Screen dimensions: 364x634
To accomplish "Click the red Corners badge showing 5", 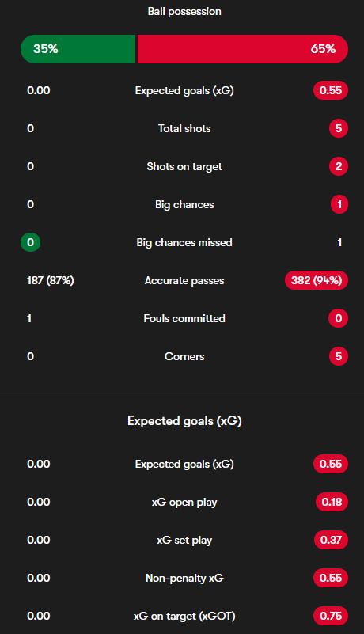I will pos(339,356).
